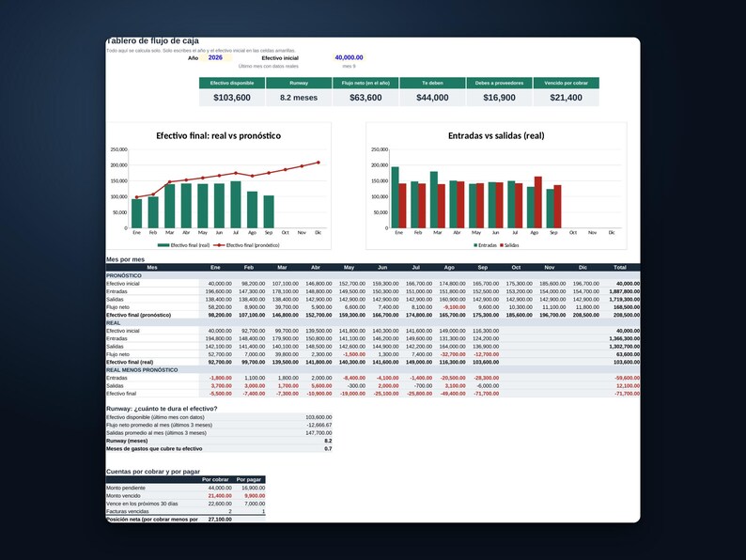Click the 'Efectivo final (real)' legend entry
The image size is (746, 560).
coord(183,245)
